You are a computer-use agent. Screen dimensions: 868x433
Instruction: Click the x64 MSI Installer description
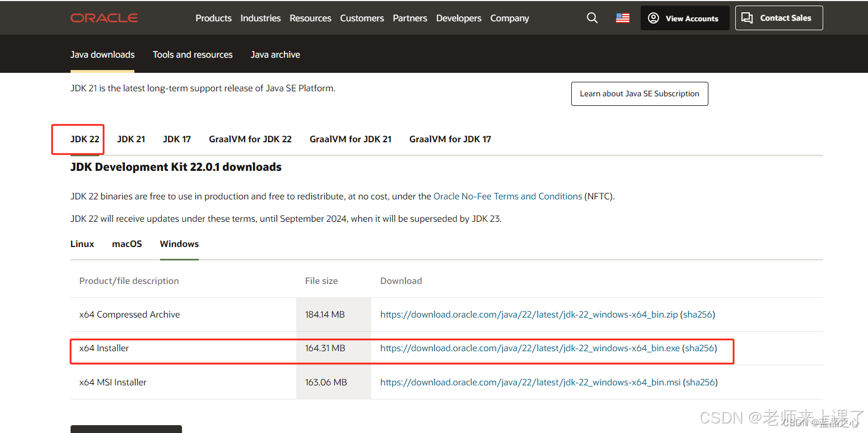113,382
